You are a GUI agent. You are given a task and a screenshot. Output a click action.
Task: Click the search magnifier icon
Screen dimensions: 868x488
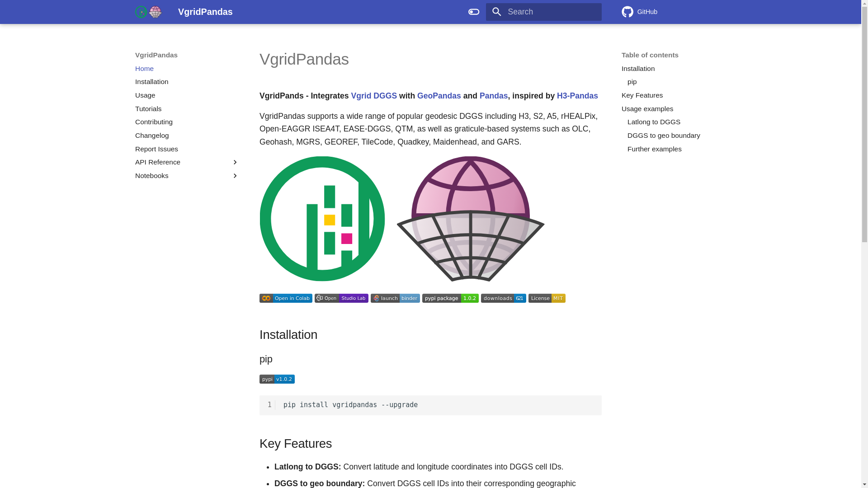[496, 12]
